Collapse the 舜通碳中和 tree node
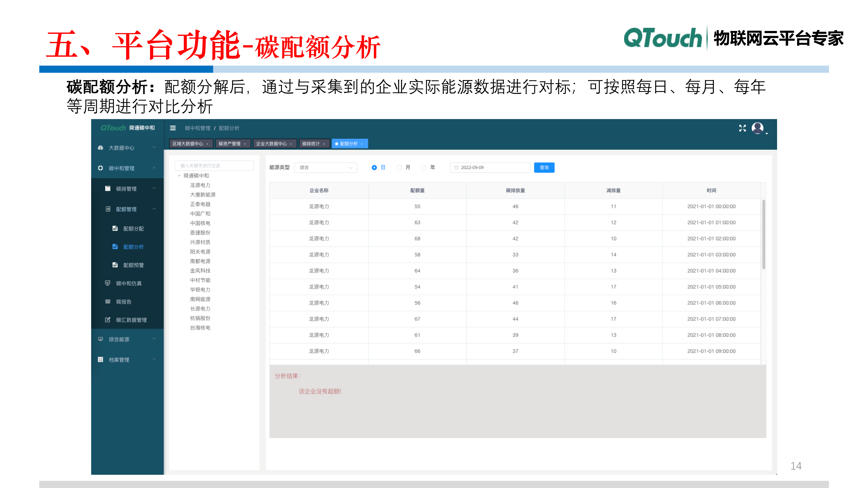This screenshot has height=488, width=868. pyautogui.click(x=179, y=175)
